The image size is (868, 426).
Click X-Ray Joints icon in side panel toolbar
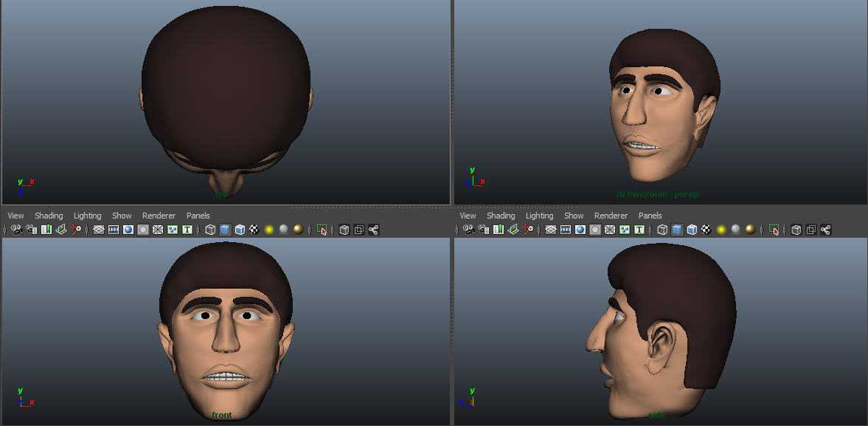pos(826,230)
